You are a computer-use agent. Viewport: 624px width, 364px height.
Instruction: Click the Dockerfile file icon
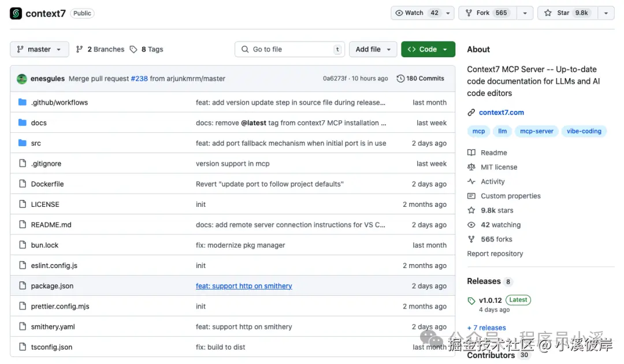click(23, 184)
